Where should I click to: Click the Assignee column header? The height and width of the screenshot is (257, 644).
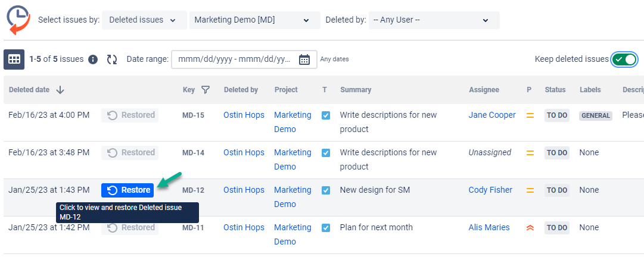pyautogui.click(x=484, y=90)
